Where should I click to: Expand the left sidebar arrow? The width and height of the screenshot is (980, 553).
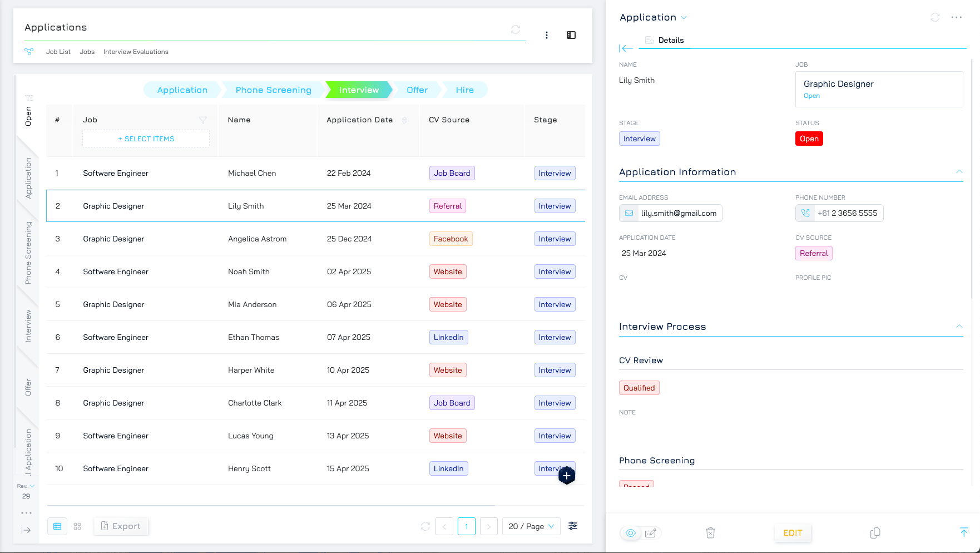click(26, 530)
